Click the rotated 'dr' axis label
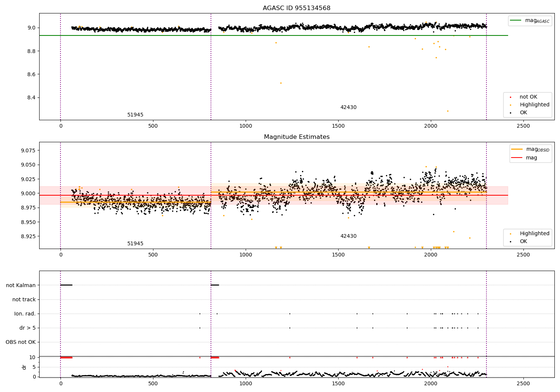Screen dimensions: 560x392 pyautogui.click(x=24, y=367)
